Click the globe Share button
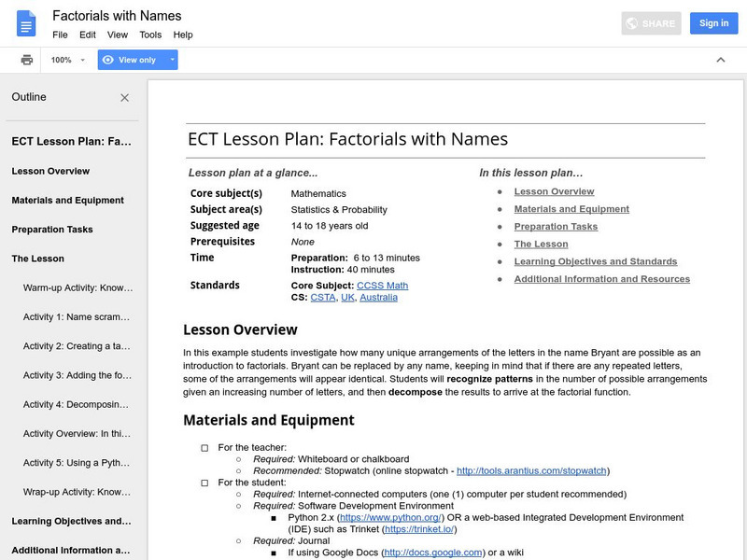 (x=651, y=23)
